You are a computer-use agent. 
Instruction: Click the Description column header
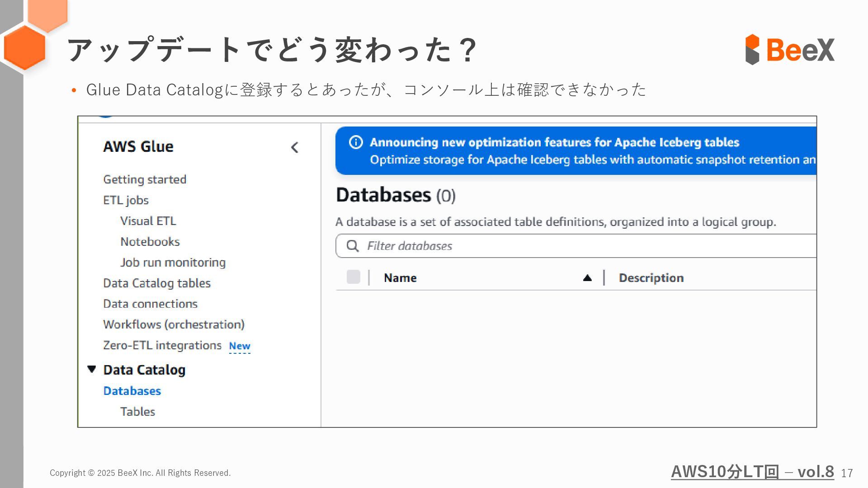(x=651, y=278)
